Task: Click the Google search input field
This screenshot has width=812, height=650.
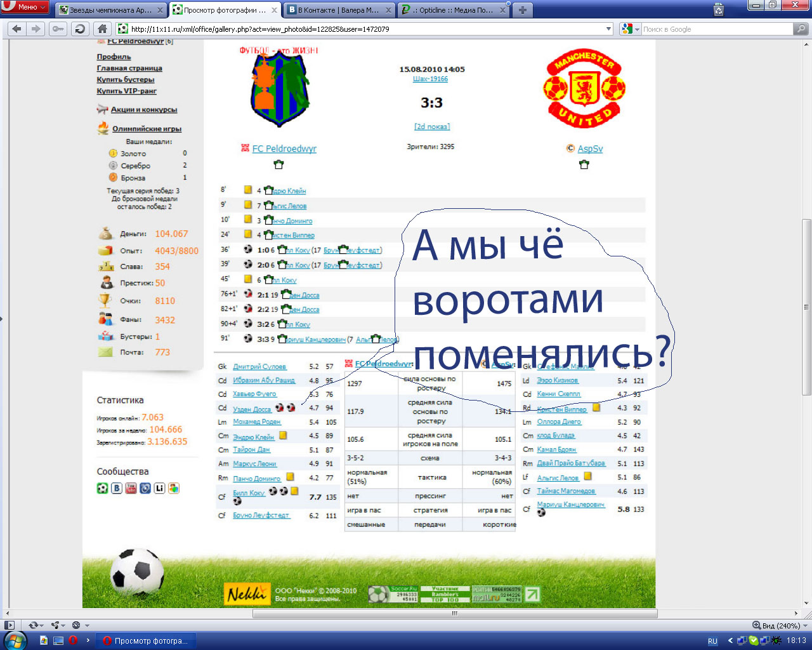Action: click(716, 29)
